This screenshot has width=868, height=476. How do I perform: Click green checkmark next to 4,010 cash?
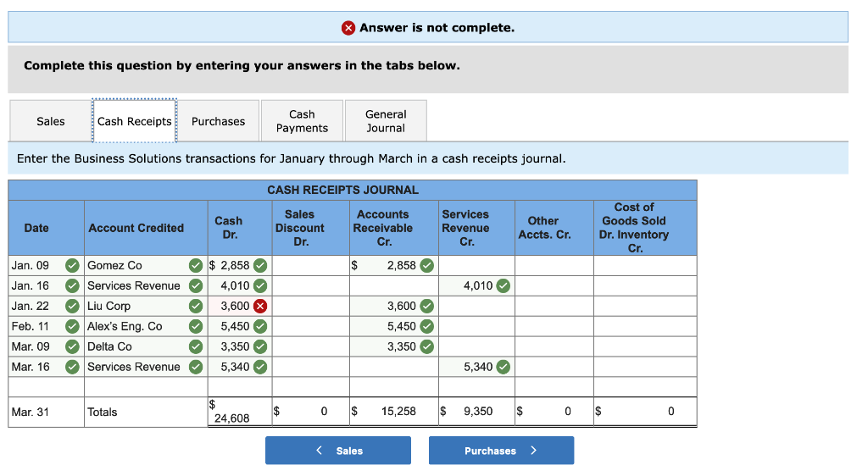[x=260, y=285]
